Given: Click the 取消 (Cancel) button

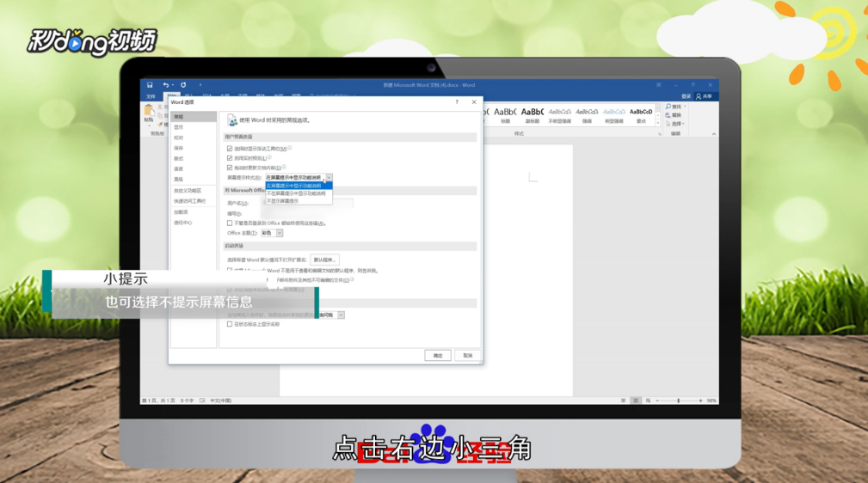Looking at the screenshot, I should pos(468,356).
